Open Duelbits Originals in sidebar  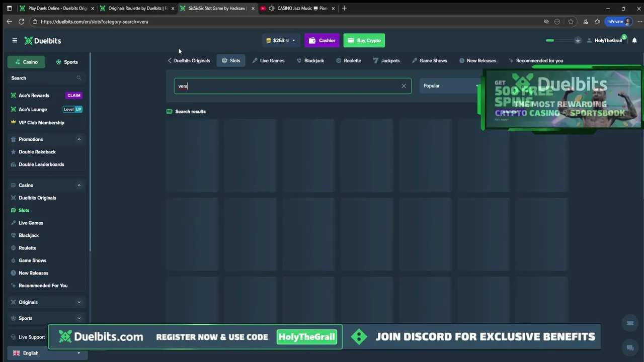pyautogui.click(x=37, y=198)
